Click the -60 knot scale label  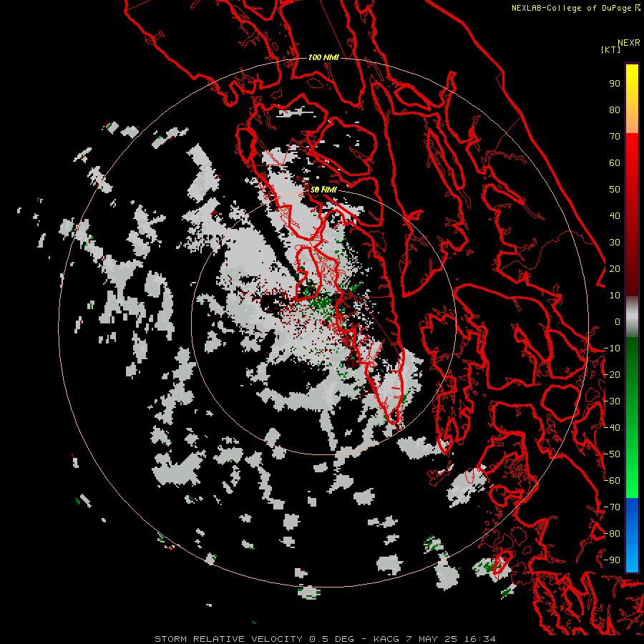[612, 481]
